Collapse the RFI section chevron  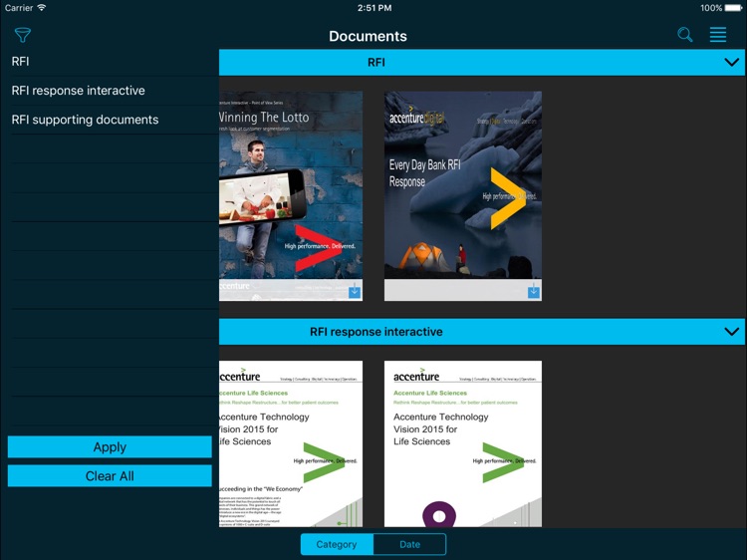click(x=731, y=62)
